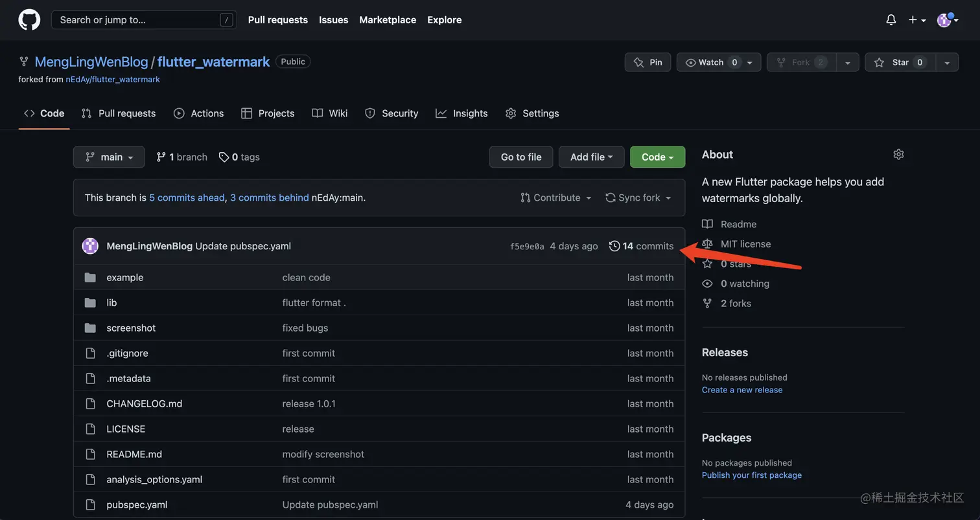The height and width of the screenshot is (520, 980).
Task: Open Marketplace in top navigation
Action: coord(388,20)
